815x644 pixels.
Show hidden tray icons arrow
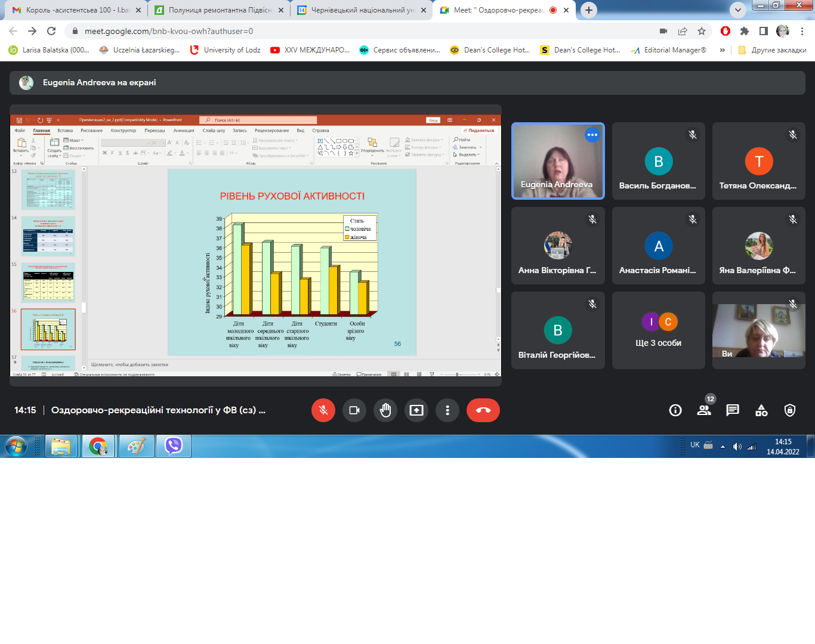[723, 446]
